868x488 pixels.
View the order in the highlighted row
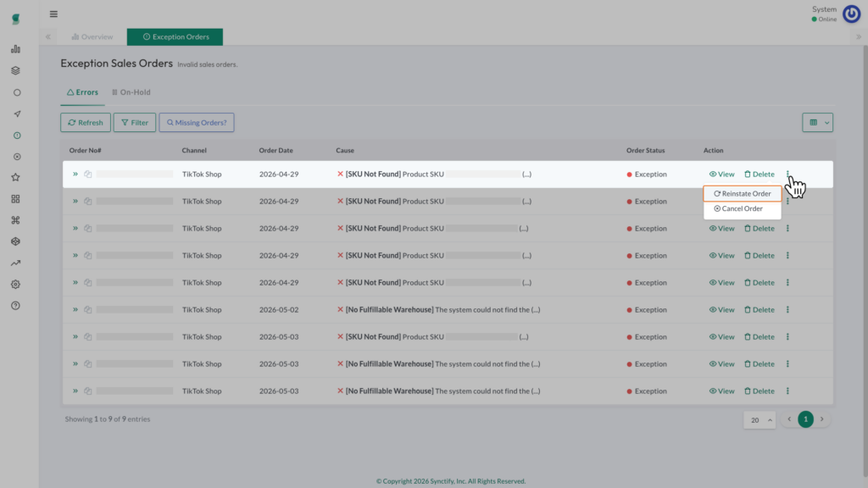click(722, 175)
